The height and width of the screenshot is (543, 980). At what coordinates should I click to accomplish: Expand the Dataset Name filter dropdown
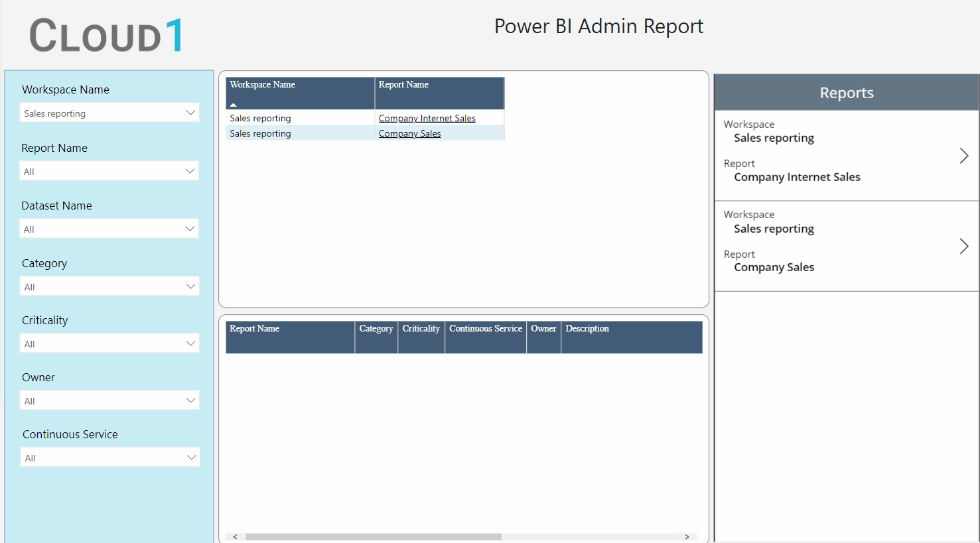(x=109, y=229)
